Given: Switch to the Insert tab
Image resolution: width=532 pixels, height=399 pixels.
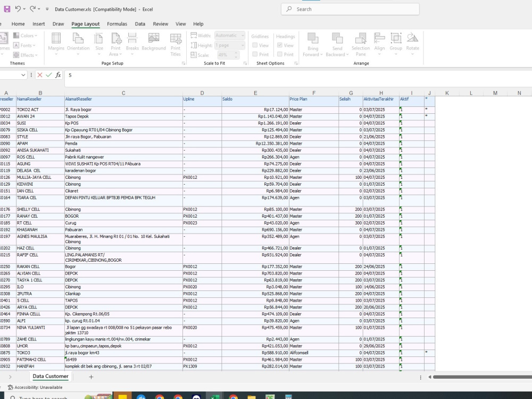Looking at the screenshot, I should coord(38,24).
